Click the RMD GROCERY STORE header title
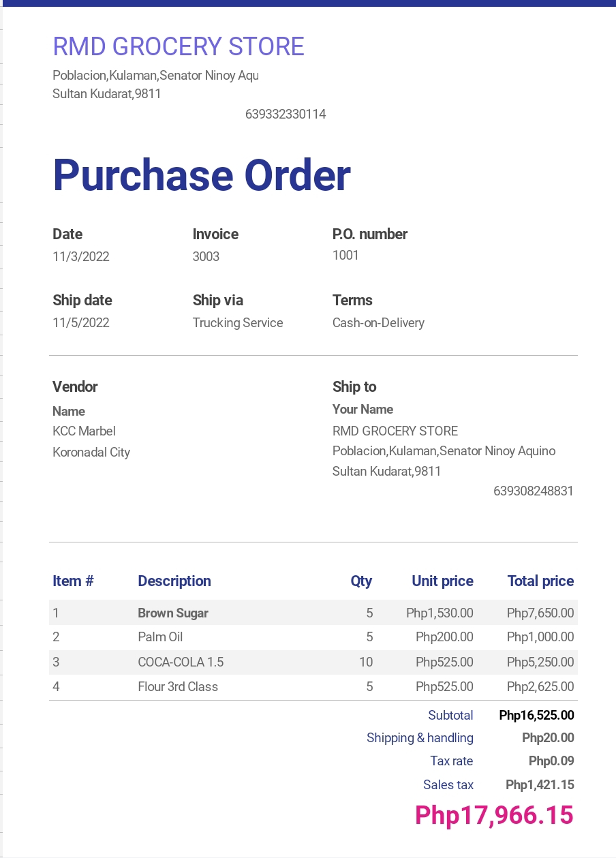The height and width of the screenshot is (858, 616). [179, 47]
